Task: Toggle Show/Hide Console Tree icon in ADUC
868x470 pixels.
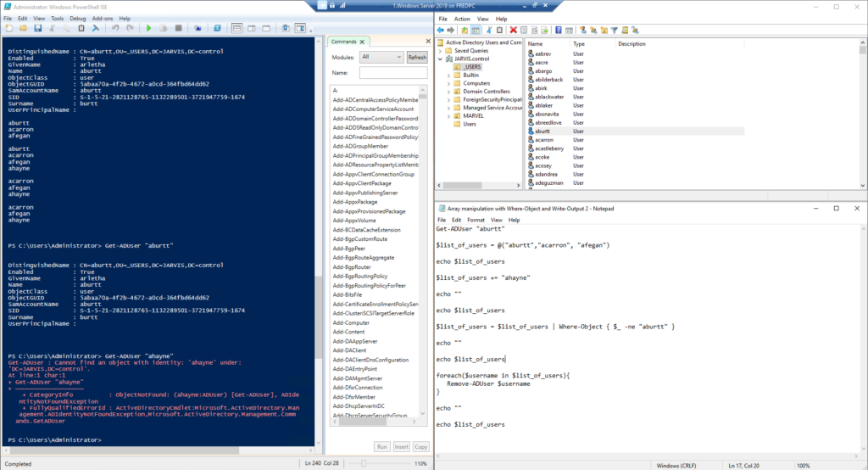Action: (476, 30)
